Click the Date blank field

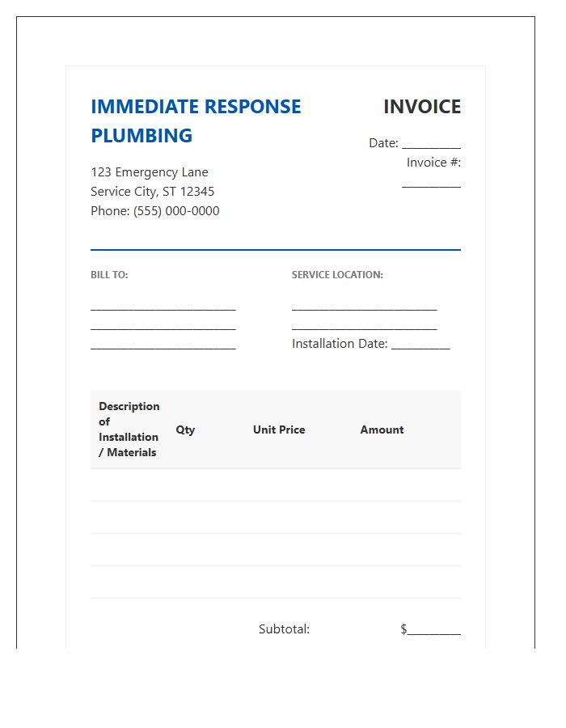click(432, 144)
